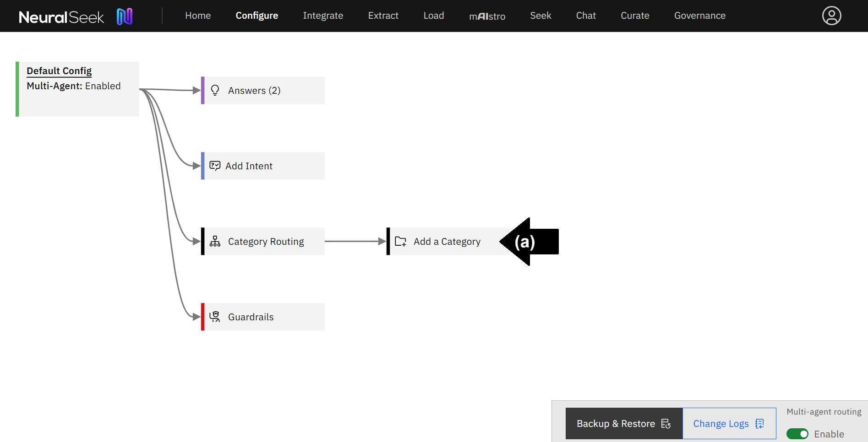Open the Home menu item

pos(197,16)
